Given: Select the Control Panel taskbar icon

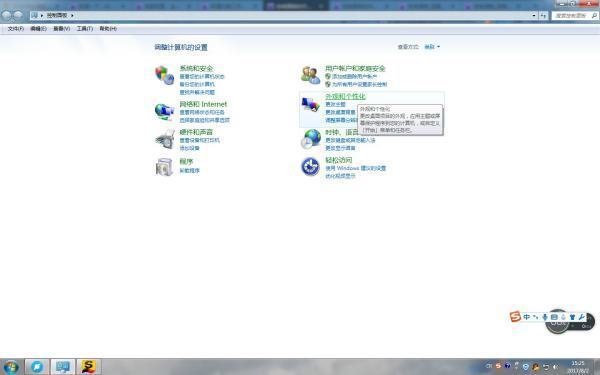Looking at the screenshot, I should [x=63, y=367].
